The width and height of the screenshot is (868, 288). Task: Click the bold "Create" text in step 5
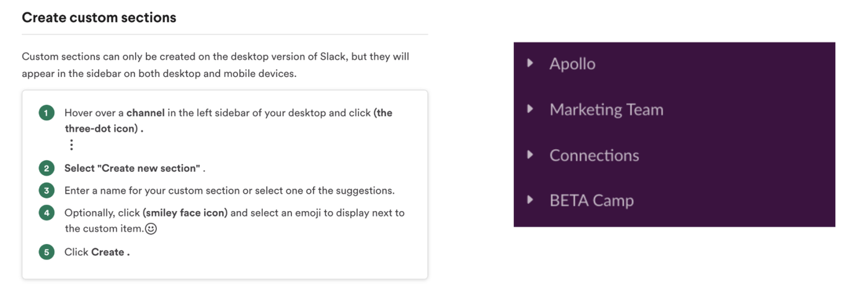(x=109, y=252)
